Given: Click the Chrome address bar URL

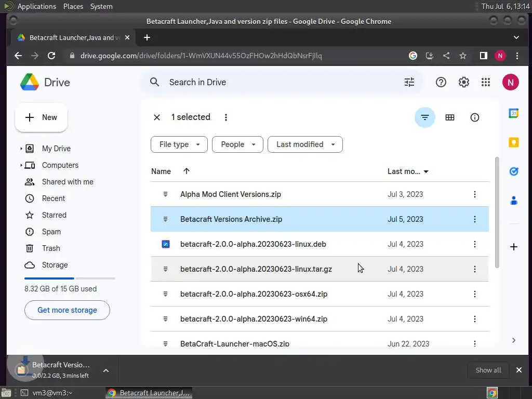Looking at the screenshot, I should [x=201, y=56].
